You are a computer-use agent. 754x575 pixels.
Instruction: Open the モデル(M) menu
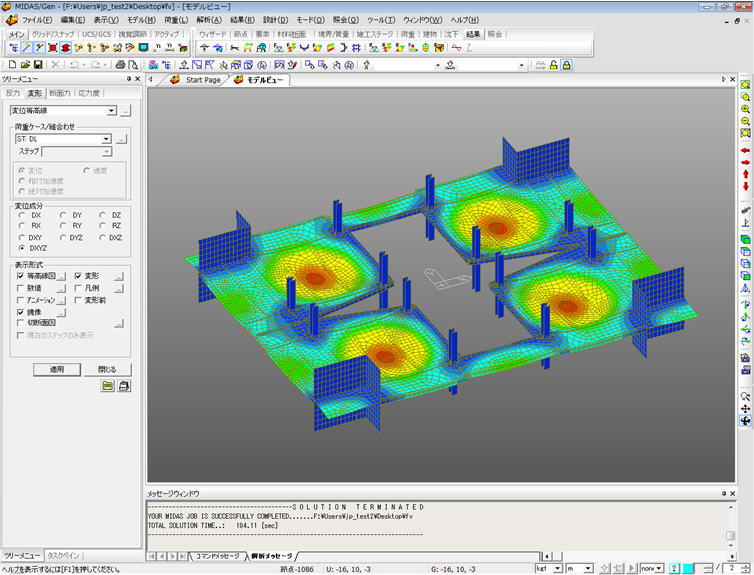click(x=141, y=20)
